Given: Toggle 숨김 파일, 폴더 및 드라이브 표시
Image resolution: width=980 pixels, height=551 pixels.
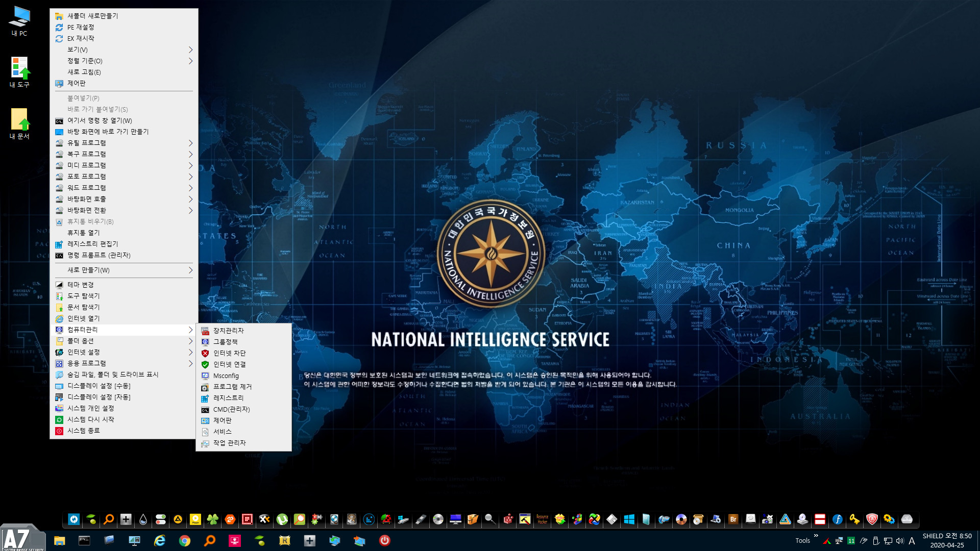Looking at the screenshot, I should pos(124,374).
